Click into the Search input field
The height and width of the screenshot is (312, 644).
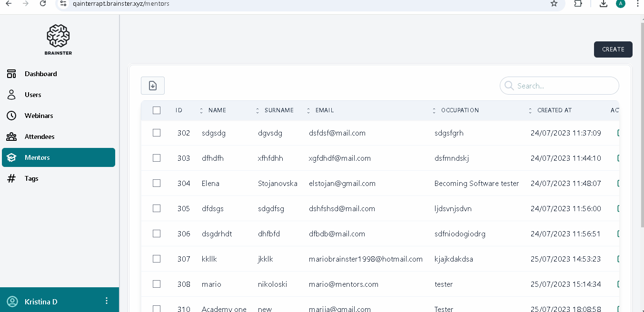tap(564, 86)
